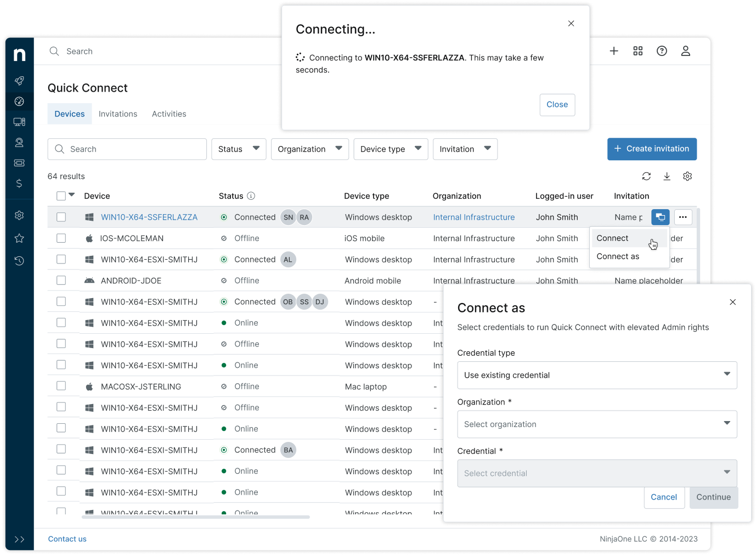Select the WIN10-X64-SSFERLAZZA row checkbox

point(61,217)
